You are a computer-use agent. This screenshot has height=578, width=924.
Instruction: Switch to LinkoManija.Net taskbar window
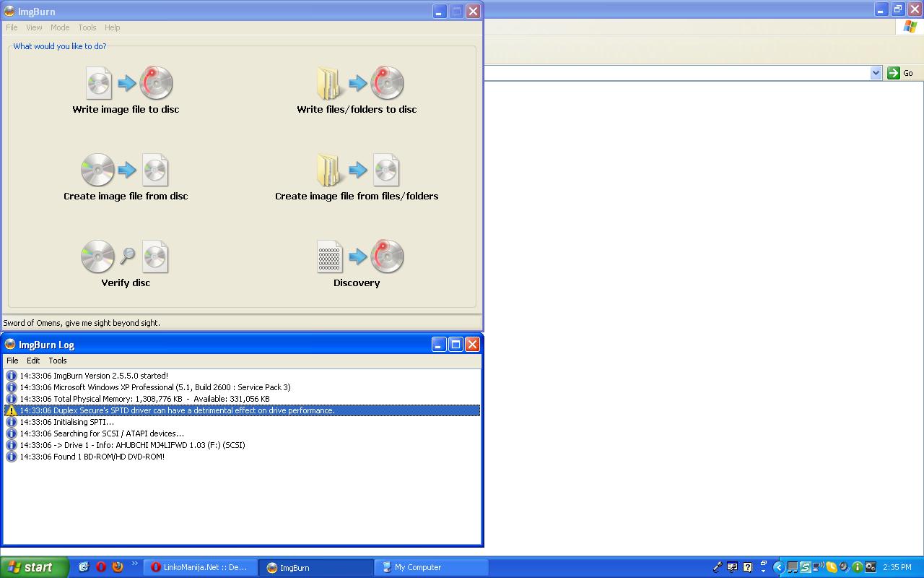click(201, 567)
